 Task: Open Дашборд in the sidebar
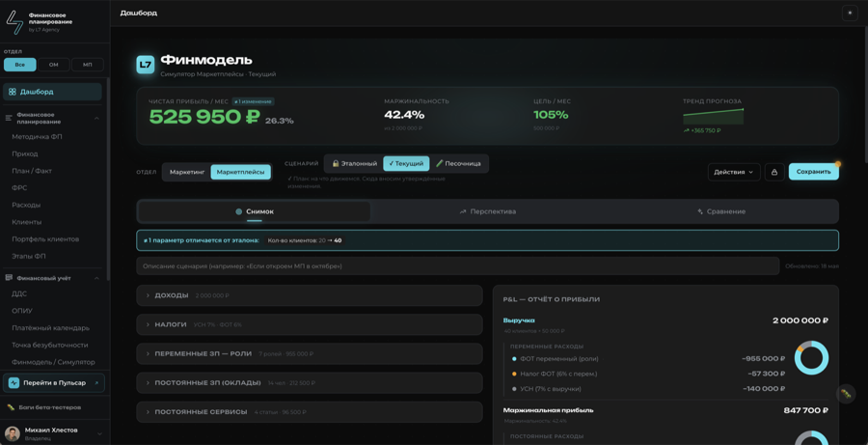pyautogui.click(x=53, y=92)
